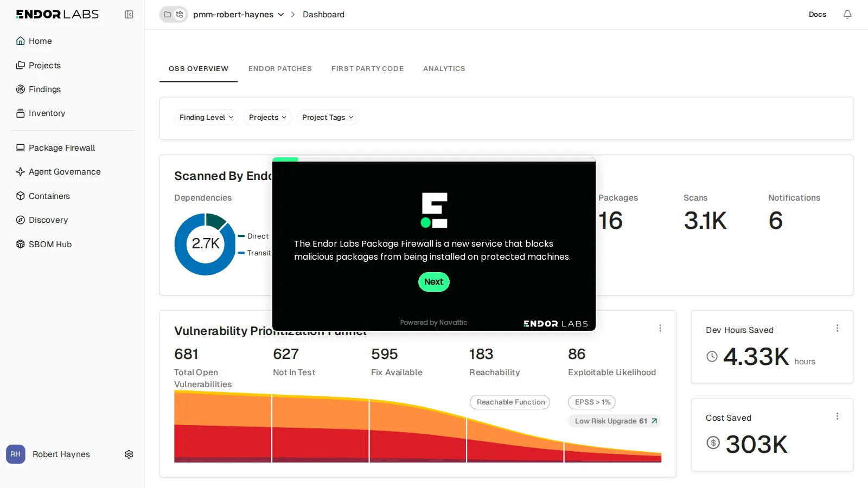Click the 86 Exploitable Likelihood value
Image resolution: width=868 pixels, height=488 pixels.
point(577,354)
